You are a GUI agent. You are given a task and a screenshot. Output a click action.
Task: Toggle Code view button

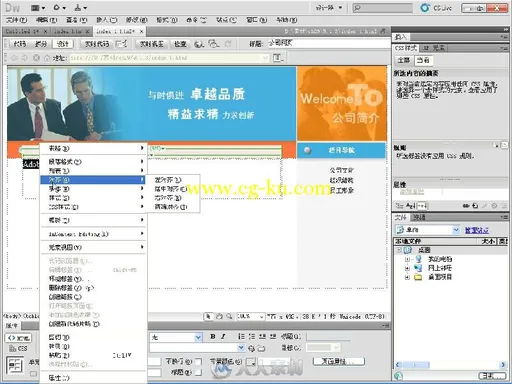(x=20, y=44)
